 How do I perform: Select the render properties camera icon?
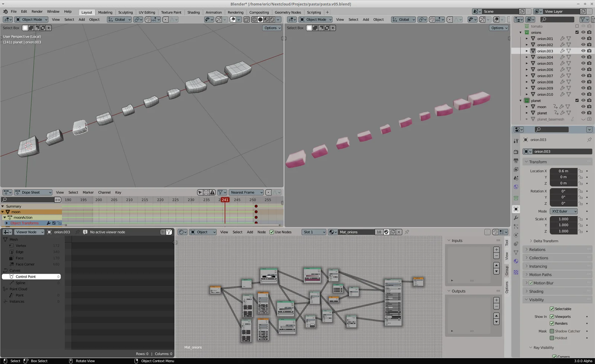pyautogui.click(x=516, y=152)
